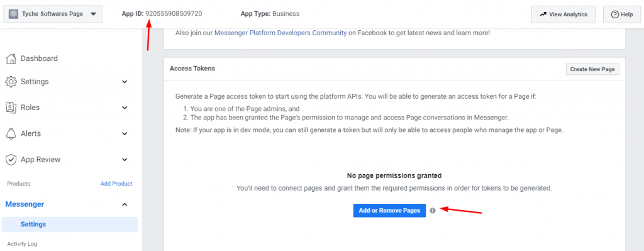The width and height of the screenshot is (644, 251).
Task: Click the analytics trend arrow icon
Action: pyautogui.click(x=543, y=14)
